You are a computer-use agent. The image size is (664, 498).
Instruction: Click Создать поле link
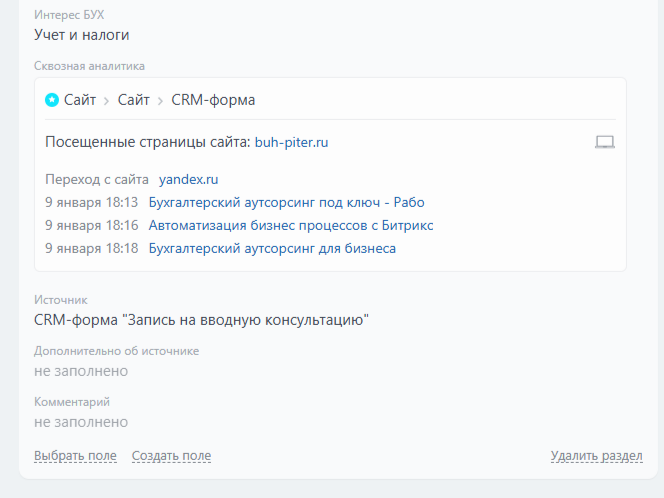pyautogui.click(x=172, y=456)
